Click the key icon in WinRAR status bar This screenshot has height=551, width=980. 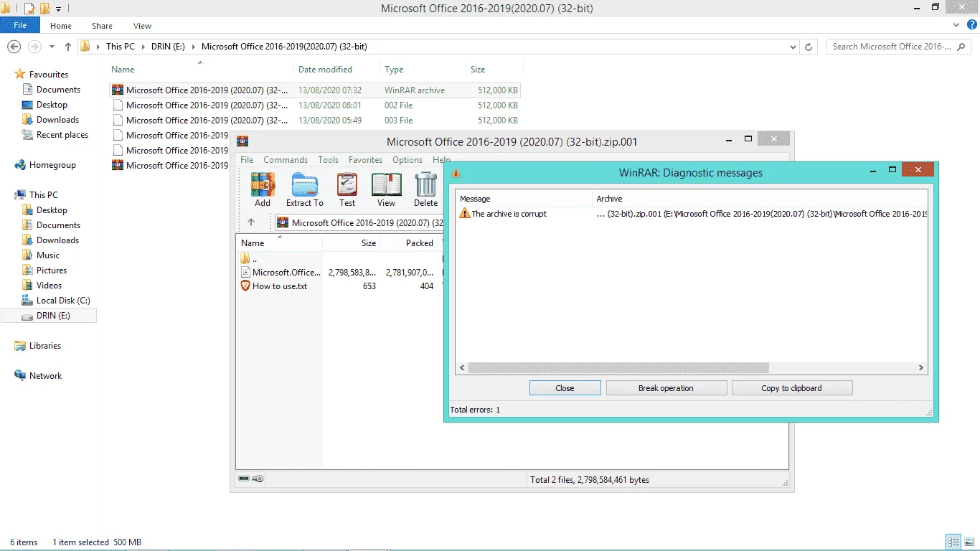click(x=258, y=479)
